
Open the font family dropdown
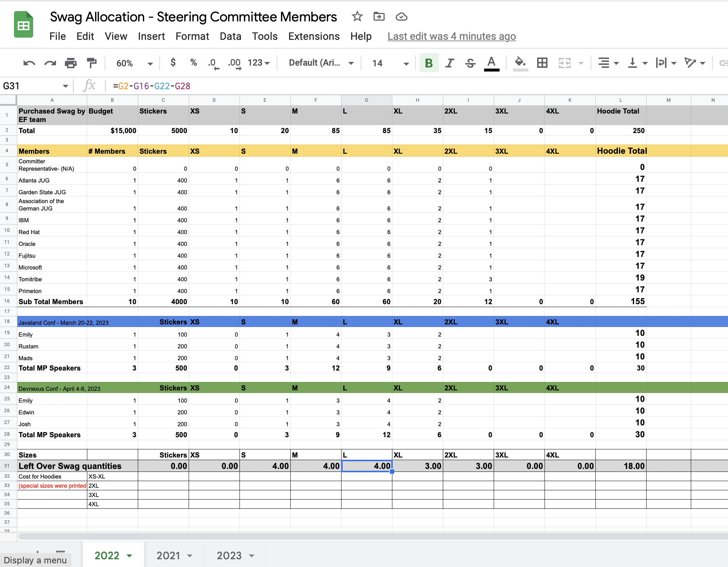tap(321, 63)
